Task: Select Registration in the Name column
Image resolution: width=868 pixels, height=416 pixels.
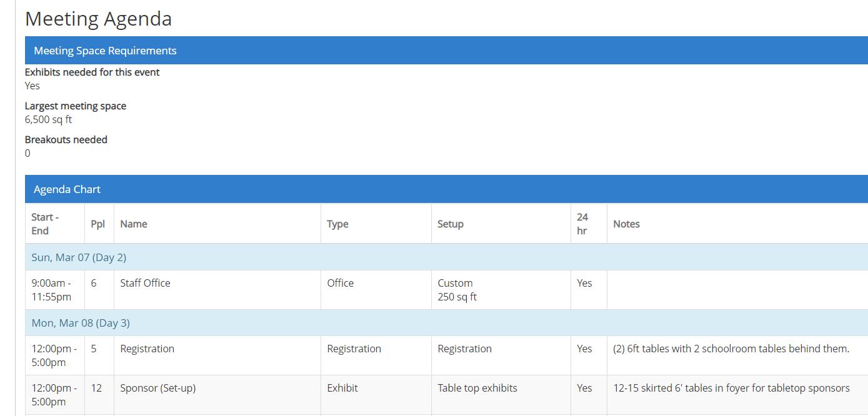Action: click(147, 349)
